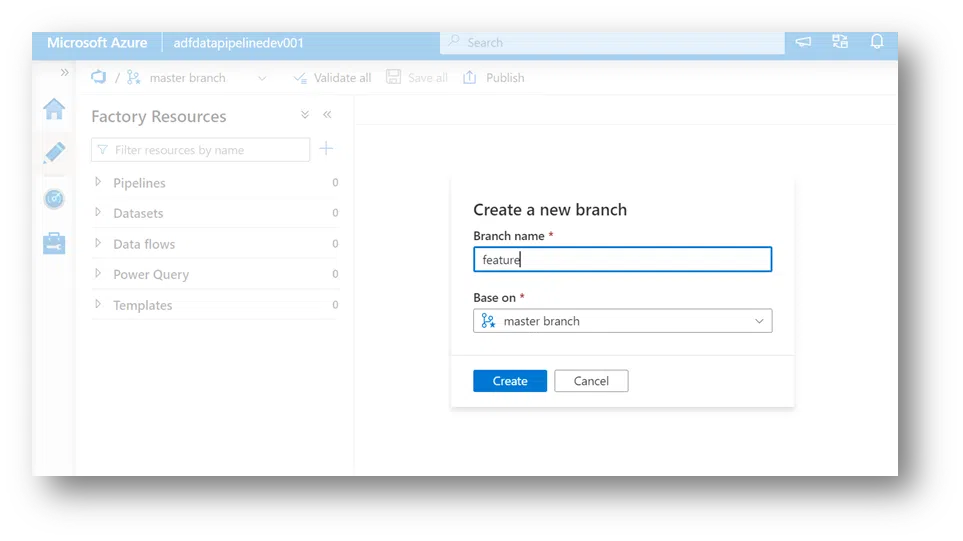Screen dimensions: 963x541
Task: Open the Home icon in sidebar
Action: click(54, 110)
